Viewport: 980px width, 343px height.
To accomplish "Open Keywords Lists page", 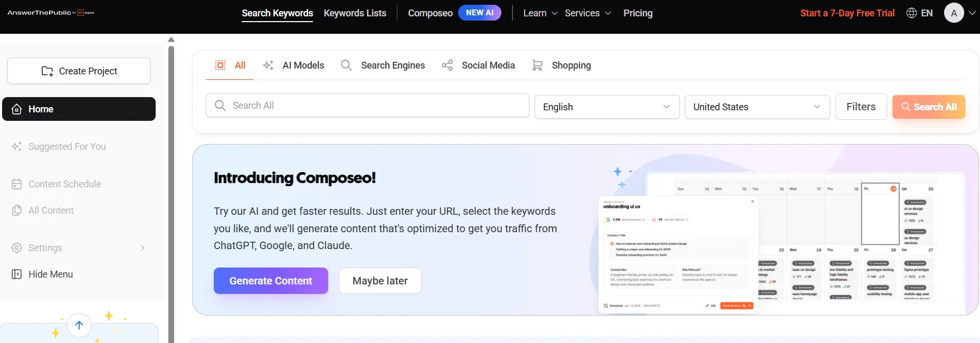I will (355, 13).
